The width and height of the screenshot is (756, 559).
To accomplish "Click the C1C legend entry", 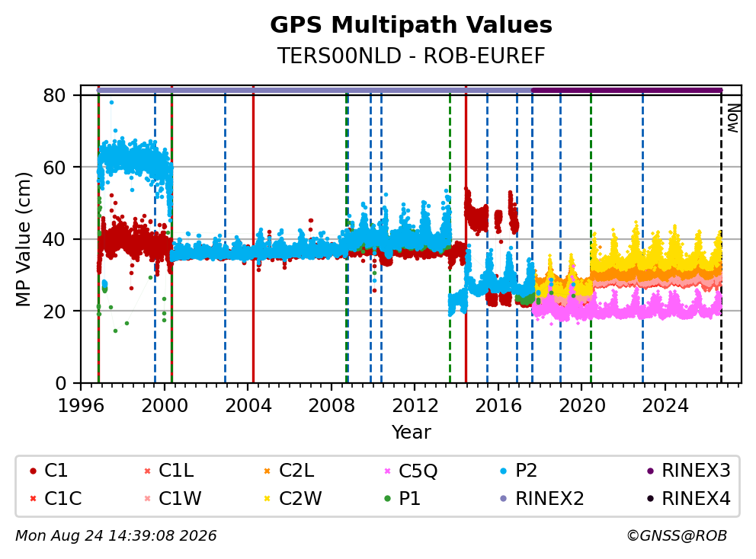I will [55, 498].
